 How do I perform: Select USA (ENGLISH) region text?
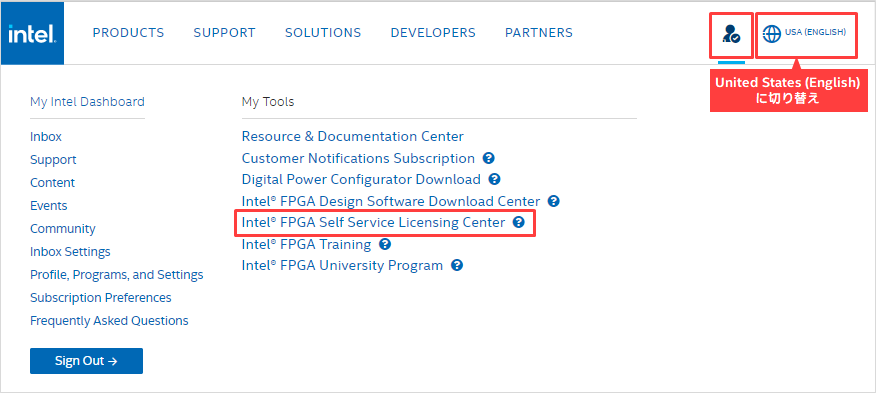click(815, 32)
